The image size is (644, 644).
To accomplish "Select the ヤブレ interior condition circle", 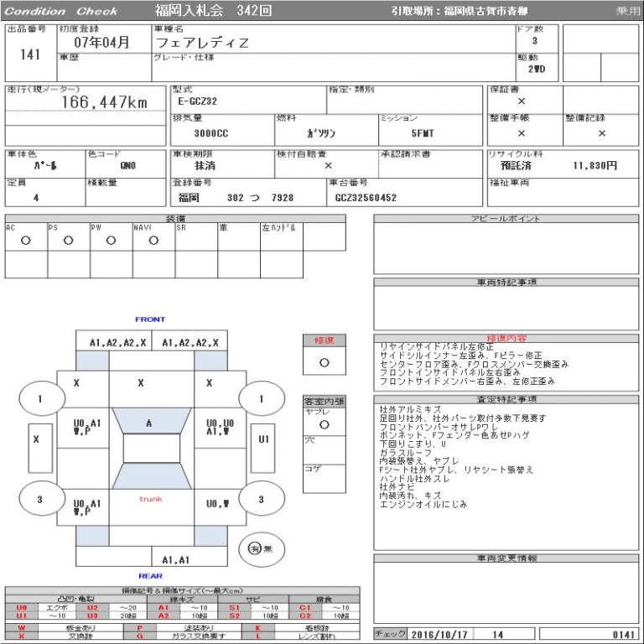I will (324, 424).
